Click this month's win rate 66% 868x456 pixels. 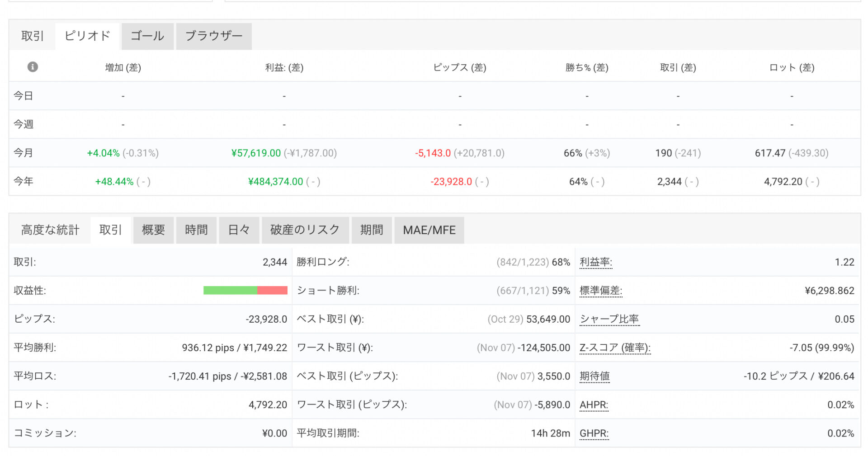[573, 153]
